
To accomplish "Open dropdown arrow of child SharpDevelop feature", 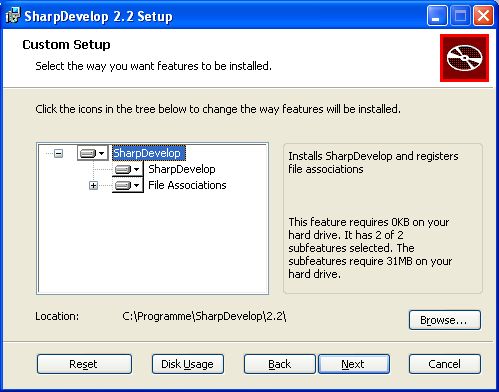I will 136,169.
